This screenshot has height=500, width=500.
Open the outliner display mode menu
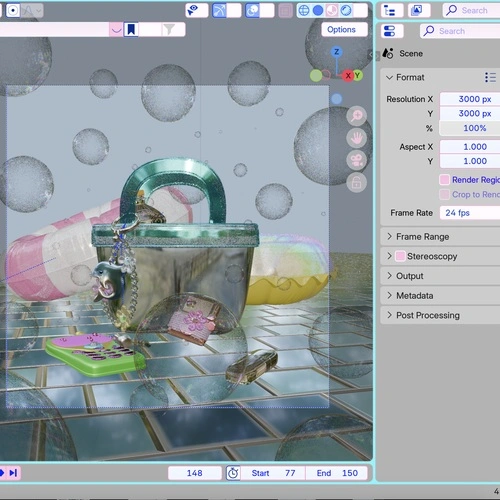pyautogui.click(x=392, y=11)
